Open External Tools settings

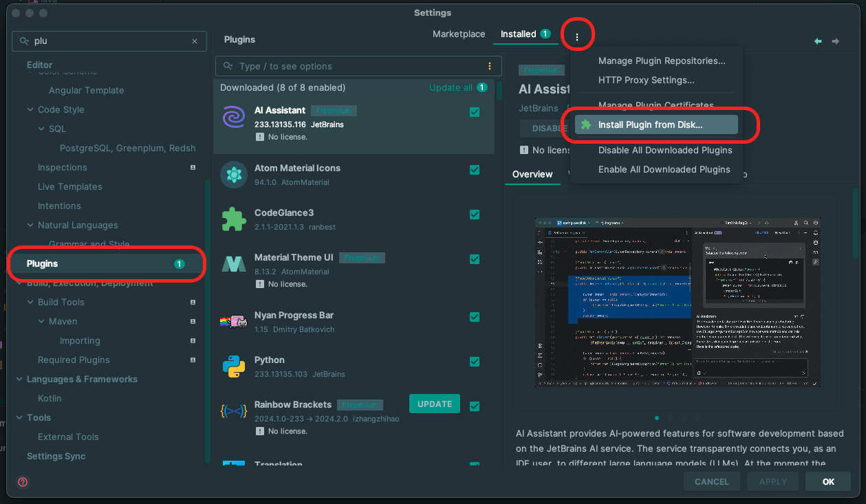[x=68, y=437]
